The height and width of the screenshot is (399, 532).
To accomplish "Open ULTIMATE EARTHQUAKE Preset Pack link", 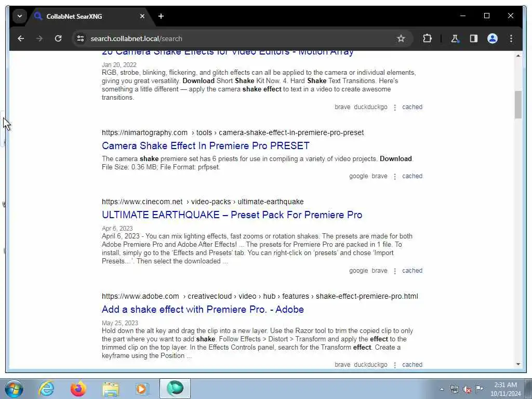I will pyautogui.click(x=232, y=215).
